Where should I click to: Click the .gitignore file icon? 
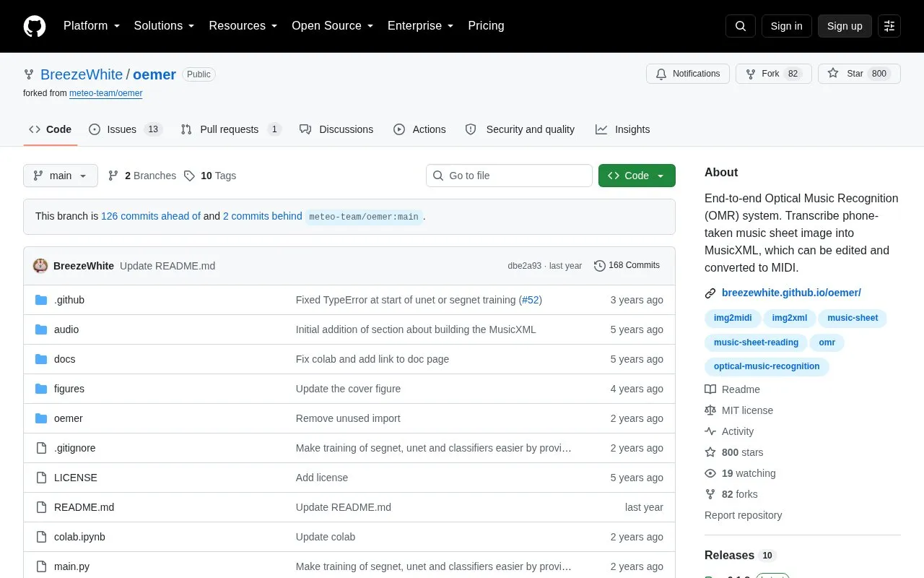[x=41, y=448]
